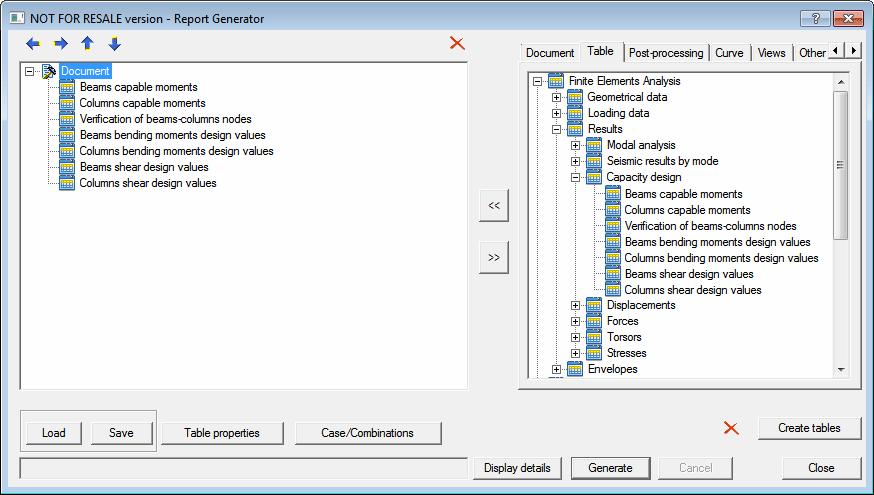
Task: Expand the Forces node
Action: (x=575, y=322)
